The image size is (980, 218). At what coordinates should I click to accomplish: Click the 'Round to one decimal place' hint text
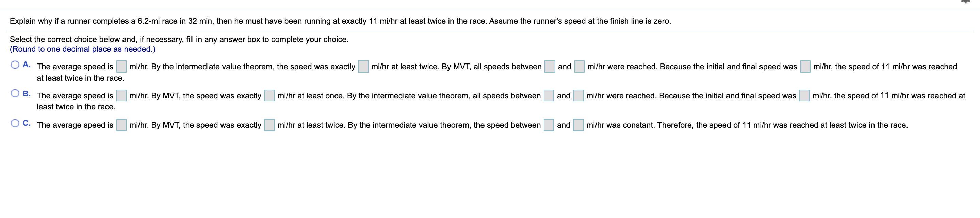[83, 49]
